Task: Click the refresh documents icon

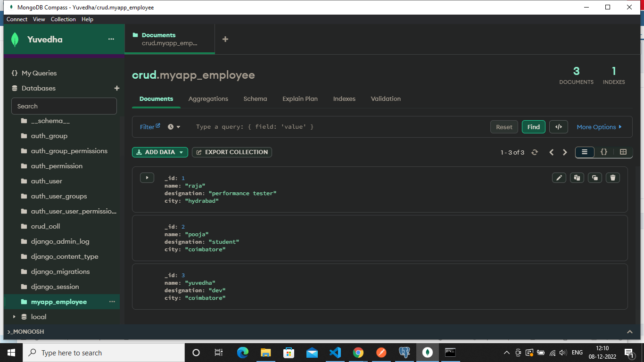Action: (535, 152)
